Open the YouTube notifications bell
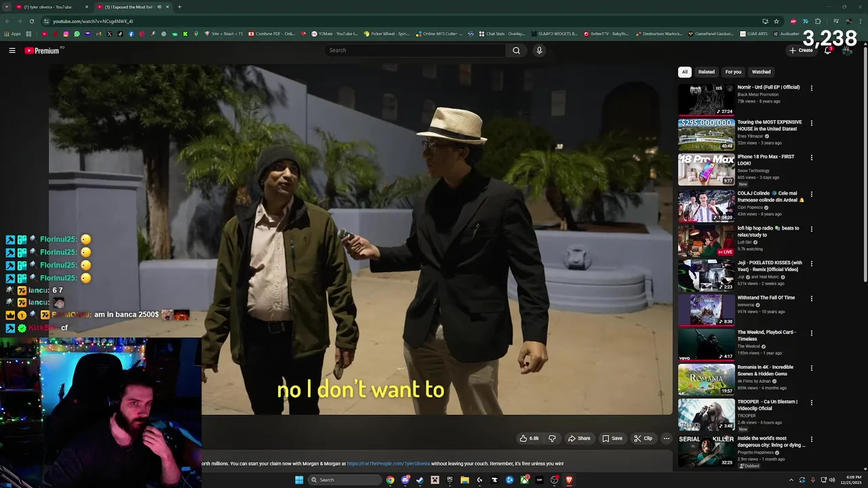This screenshot has height=488, width=868. [x=828, y=50]
